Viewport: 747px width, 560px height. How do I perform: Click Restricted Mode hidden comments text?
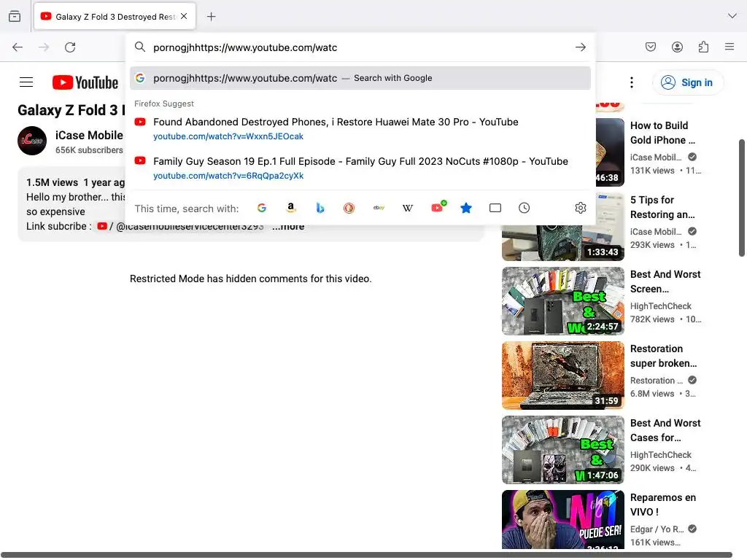(251, 279)
